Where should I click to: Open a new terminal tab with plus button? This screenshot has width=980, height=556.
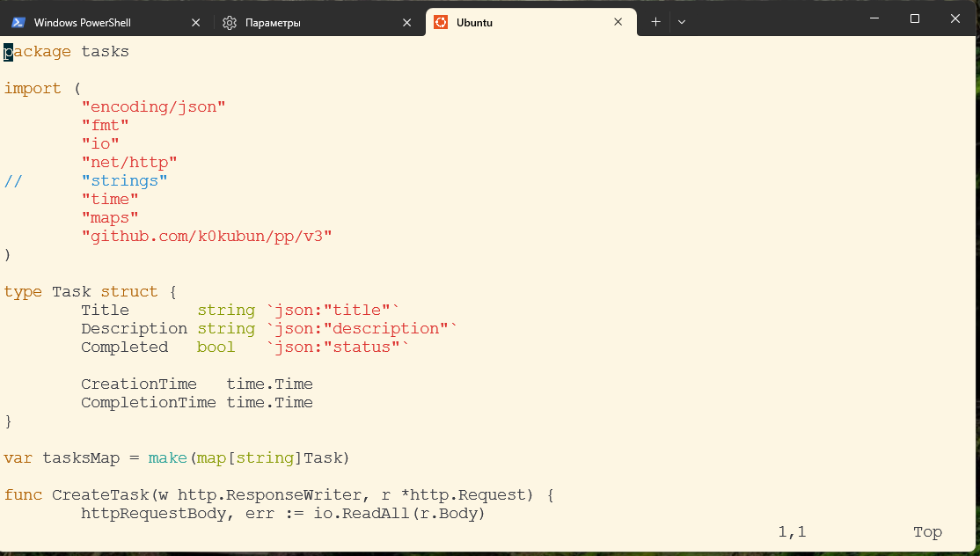coord(655,22)
